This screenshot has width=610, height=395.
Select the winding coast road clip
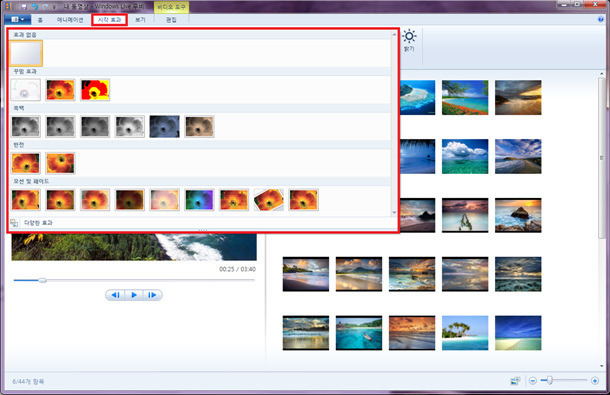pos(518,156)
